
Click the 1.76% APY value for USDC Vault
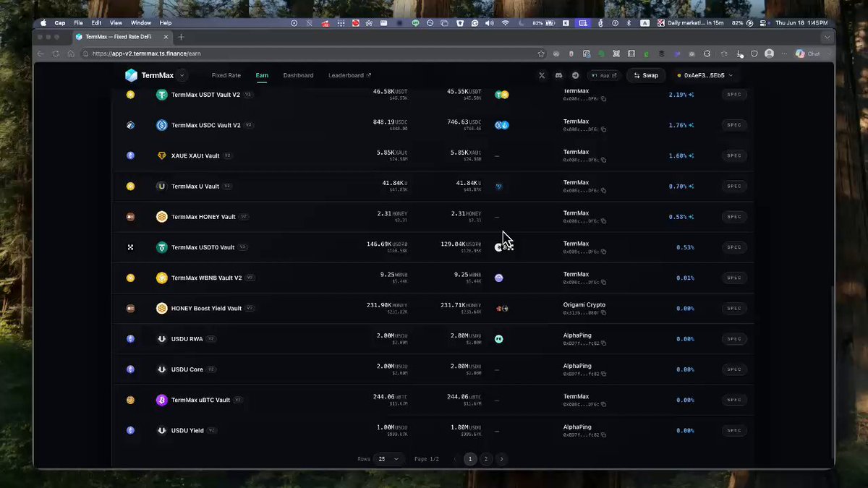click(x=677, y=125)
